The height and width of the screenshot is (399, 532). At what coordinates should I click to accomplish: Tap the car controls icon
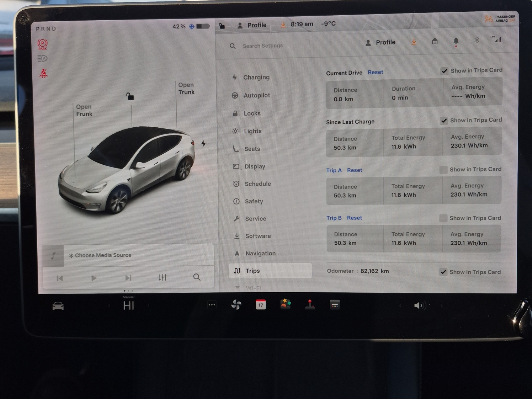point(58,306)
